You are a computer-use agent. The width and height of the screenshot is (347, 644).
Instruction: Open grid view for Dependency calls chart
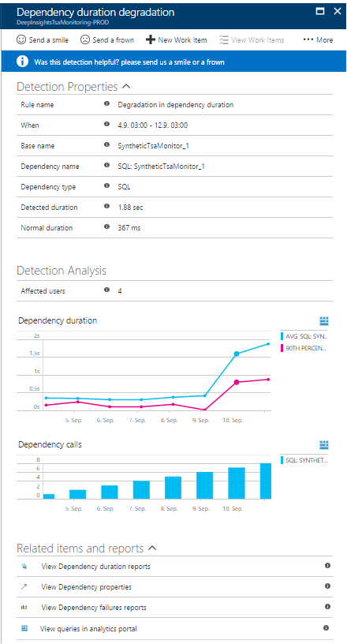click(324, 445)
